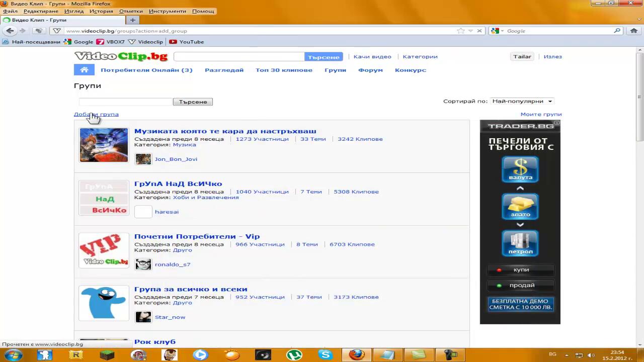The width and height of the screenshot is (644, 362).
Task: Click the Windows Start button
Action: tap(13, 355)
